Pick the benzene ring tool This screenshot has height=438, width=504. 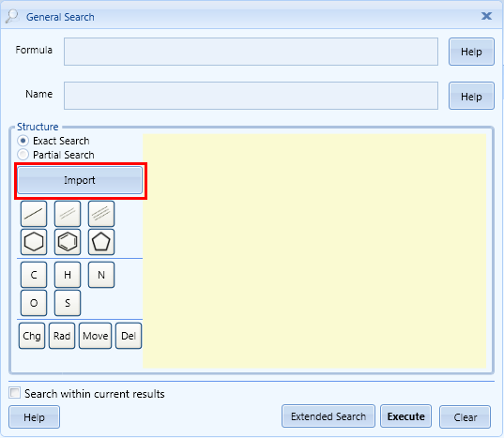point(68,242)
